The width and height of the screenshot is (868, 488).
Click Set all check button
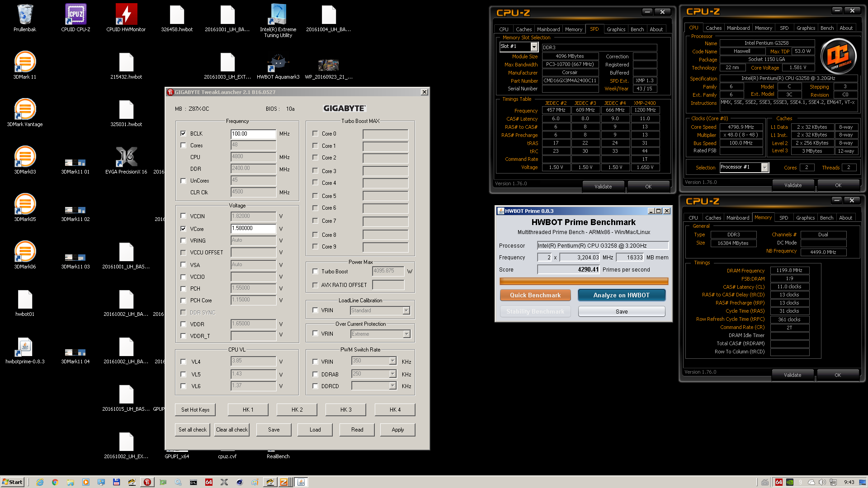tap(193, 430)
